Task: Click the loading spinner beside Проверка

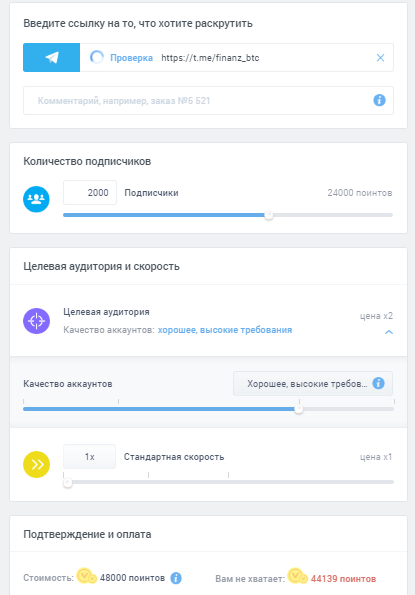Action: [x=97, y=57]
